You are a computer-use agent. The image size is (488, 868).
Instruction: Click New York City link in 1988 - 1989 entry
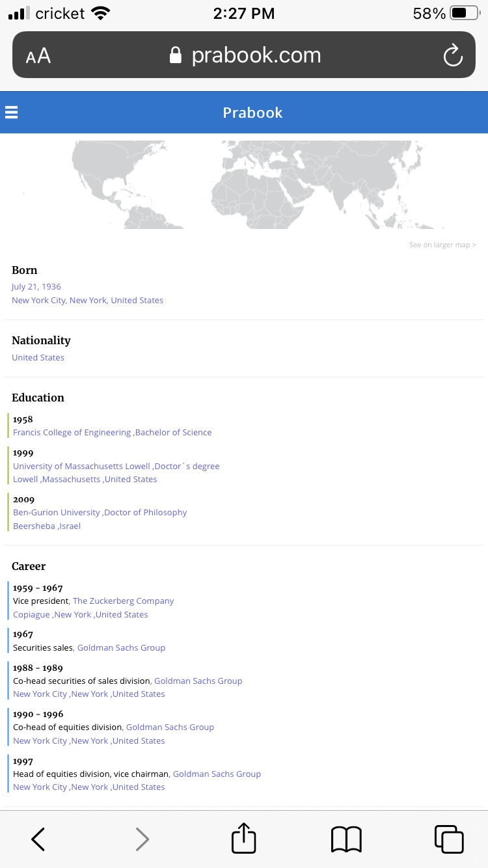[x=40, y=694]
